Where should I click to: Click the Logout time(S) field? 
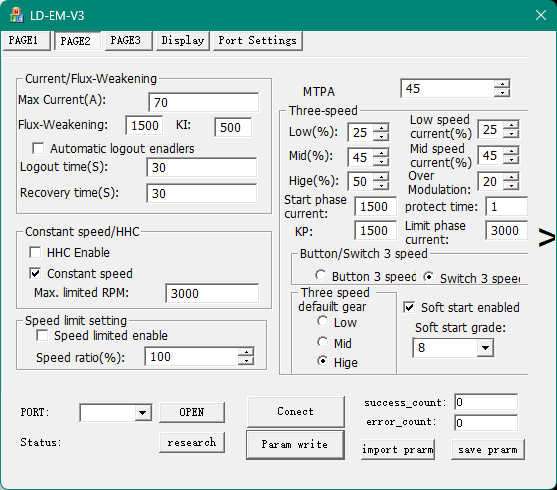tap(201, 167)
